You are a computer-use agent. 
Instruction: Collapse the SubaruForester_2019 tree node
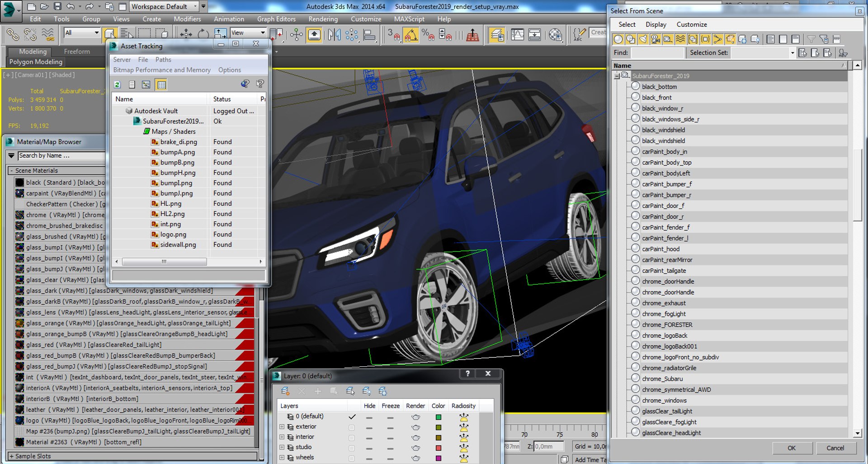pos(617,76)
